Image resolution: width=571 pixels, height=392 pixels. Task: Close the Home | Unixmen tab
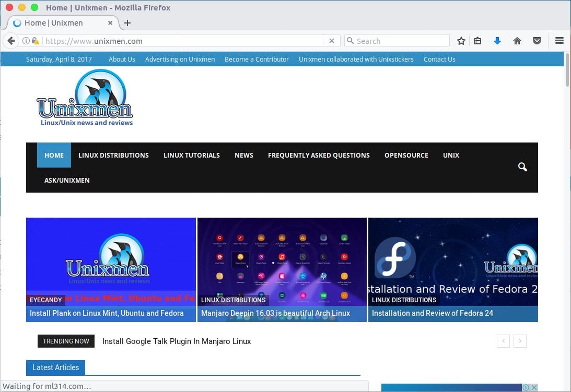click(110, 23)
